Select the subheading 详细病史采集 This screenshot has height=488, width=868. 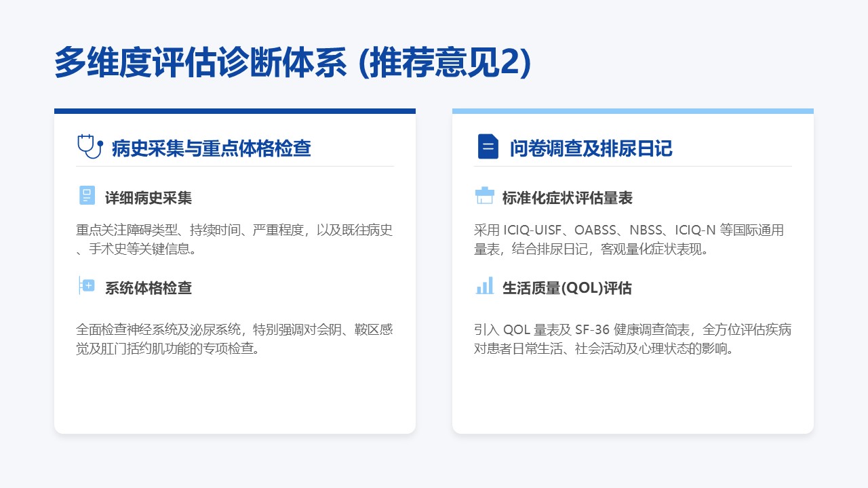149,198
